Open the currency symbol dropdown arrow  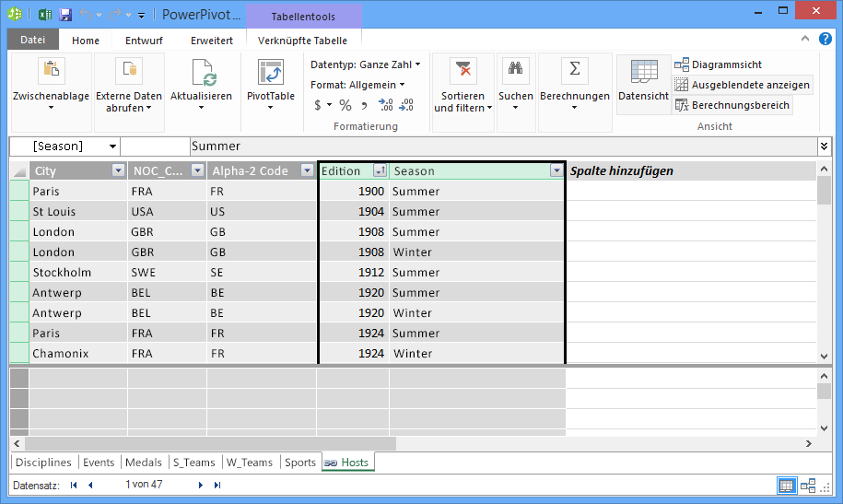330,105
